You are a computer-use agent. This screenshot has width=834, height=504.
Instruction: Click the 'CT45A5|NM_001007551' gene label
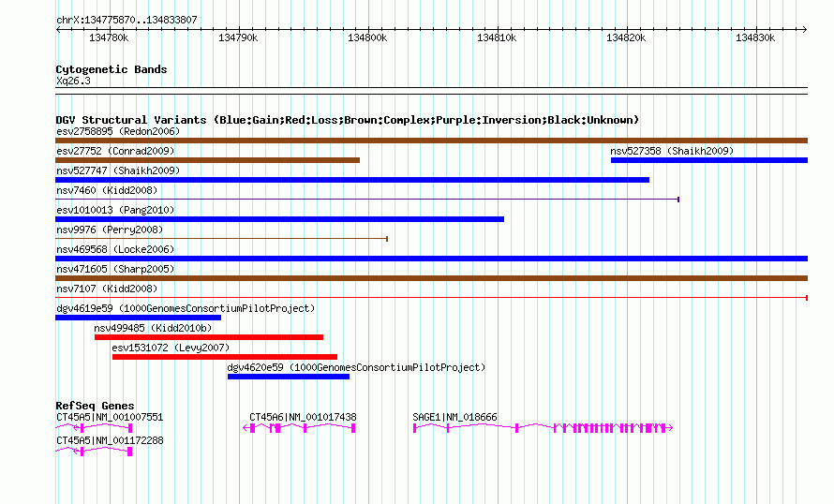(x=110, y=417)
